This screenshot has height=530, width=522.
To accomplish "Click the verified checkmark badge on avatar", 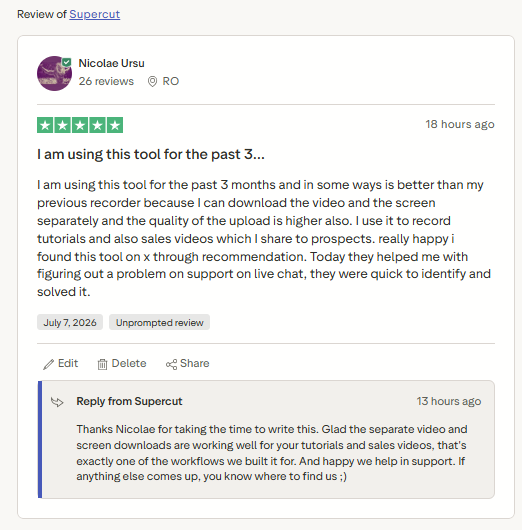I will [66, 62].
